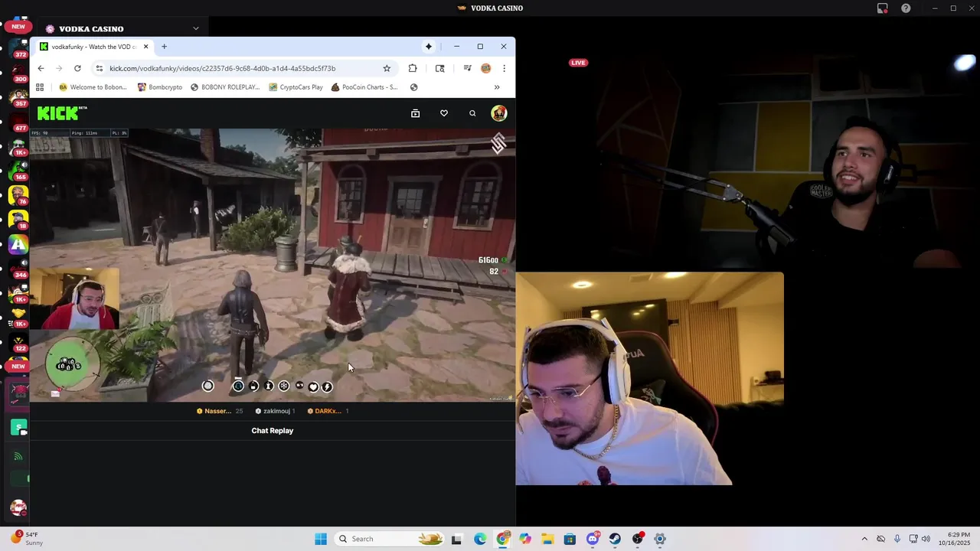Open Discord from the taskbar
980x551 pixels.
coord(593,539)
